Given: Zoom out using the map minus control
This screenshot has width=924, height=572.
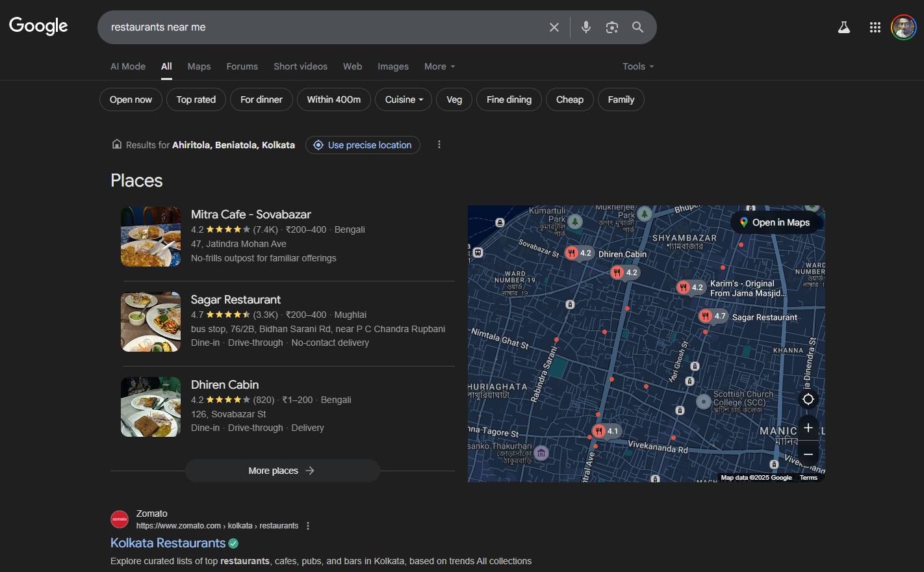Looking at the screenshot, I should click(x=808, y=454).
